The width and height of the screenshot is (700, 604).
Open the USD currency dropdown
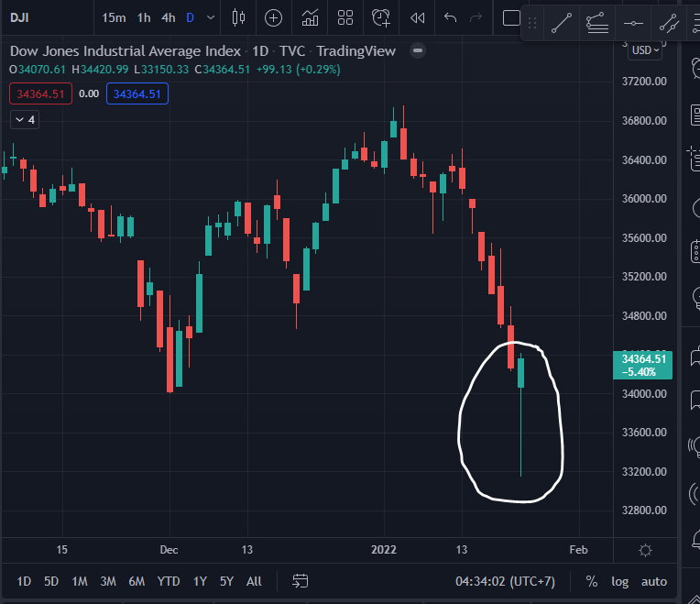click(x=645, y=50)
